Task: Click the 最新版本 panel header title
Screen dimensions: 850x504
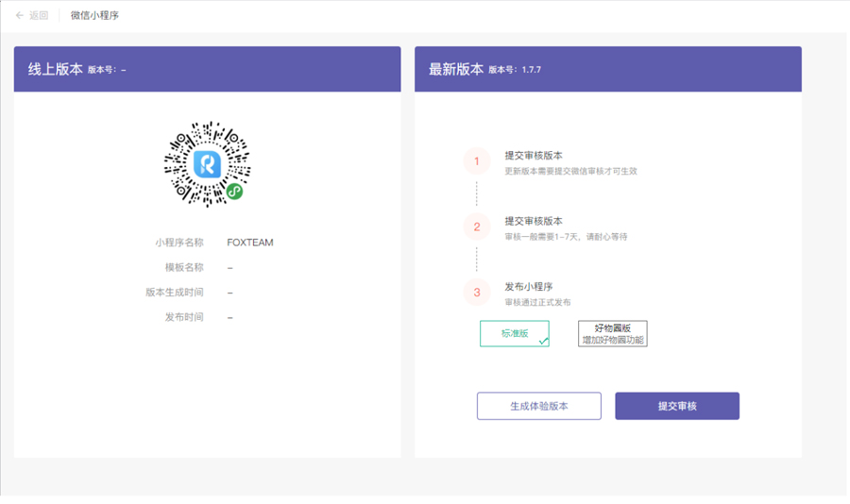Action: 456,69
